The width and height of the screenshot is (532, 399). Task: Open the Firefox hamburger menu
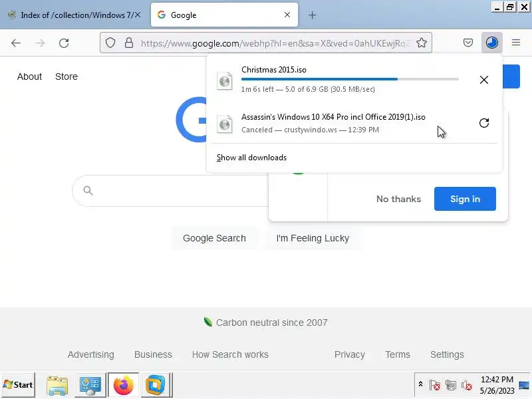(516, 43)
